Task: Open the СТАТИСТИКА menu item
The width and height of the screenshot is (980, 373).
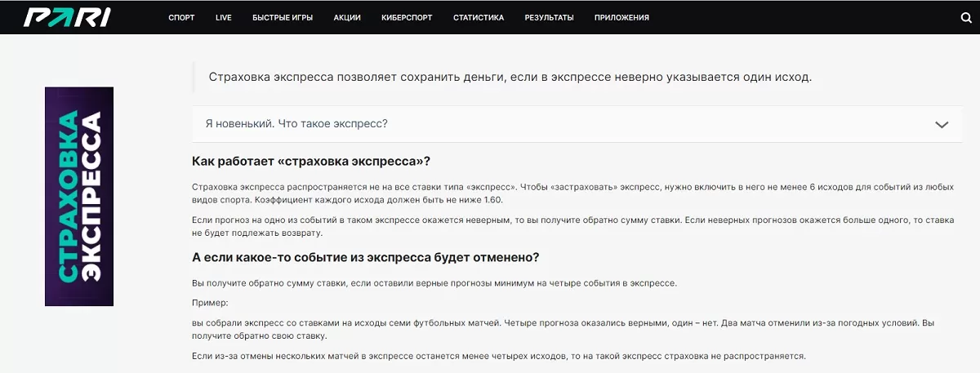Action: pyautogui.click(x=479, y=17)
